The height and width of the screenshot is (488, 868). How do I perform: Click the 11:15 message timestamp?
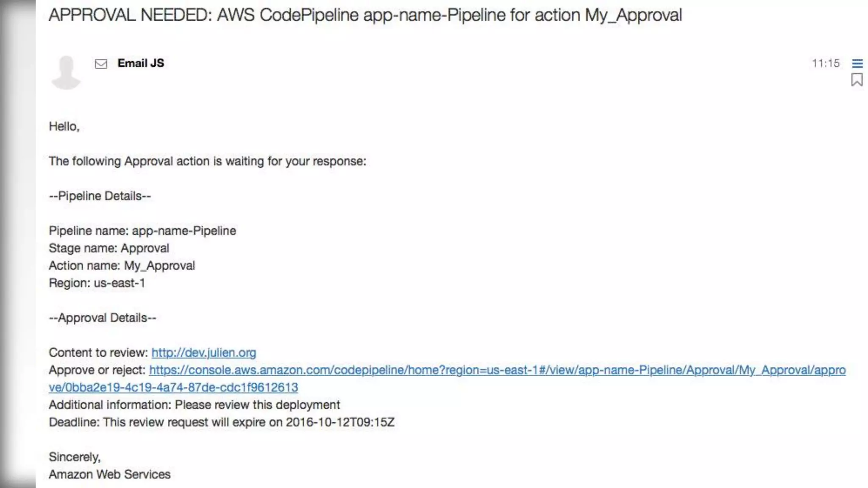pyautogui.click(x=825, y=64)
